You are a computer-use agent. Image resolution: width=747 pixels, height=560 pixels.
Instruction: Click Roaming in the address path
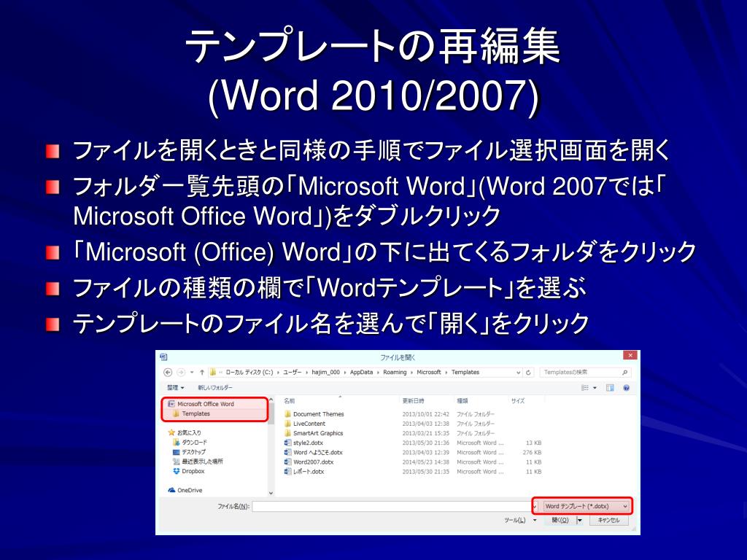[x=395, y=373]
